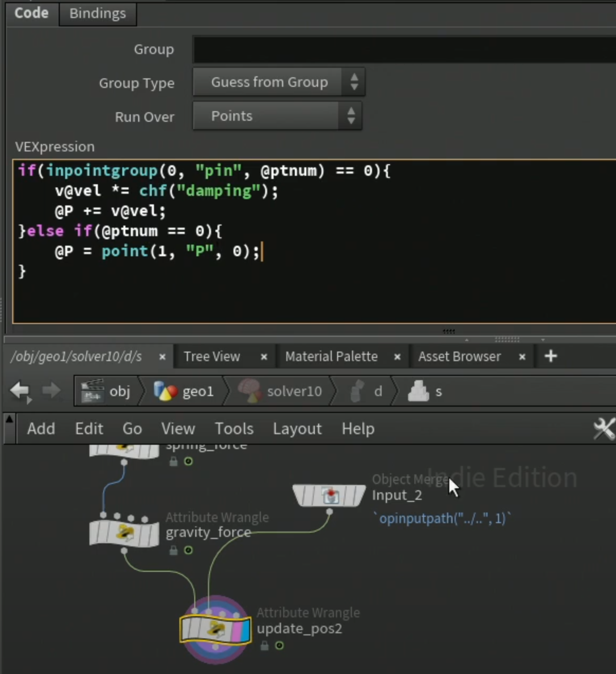Click the spring_force node icon
The image size is (616, 674).
tap(124, 450)
